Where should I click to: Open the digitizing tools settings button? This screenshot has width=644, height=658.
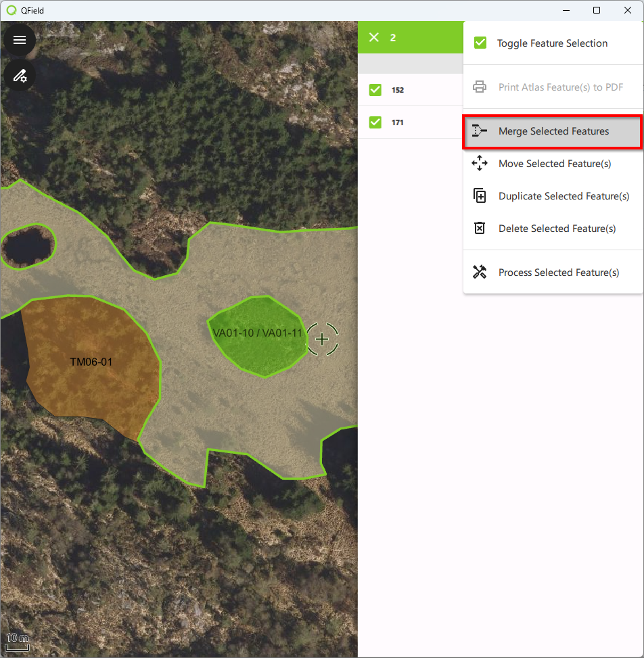(20, 75)
